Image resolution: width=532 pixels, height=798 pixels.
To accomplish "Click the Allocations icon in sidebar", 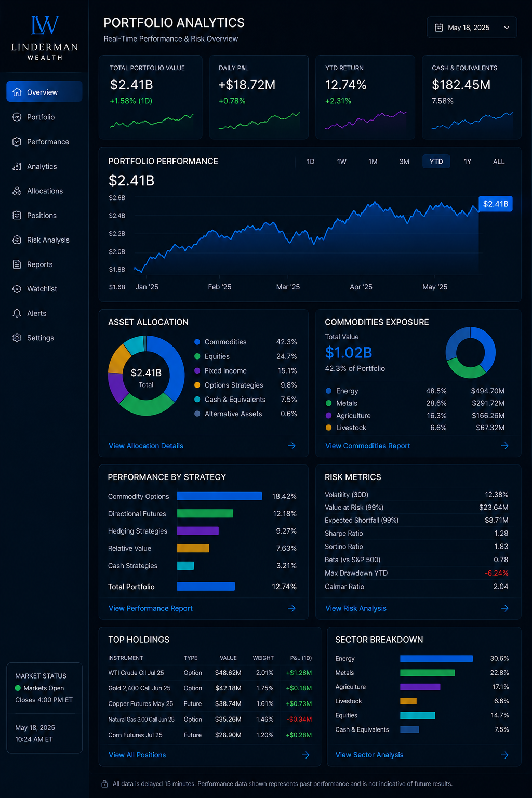I will [17, 191].
